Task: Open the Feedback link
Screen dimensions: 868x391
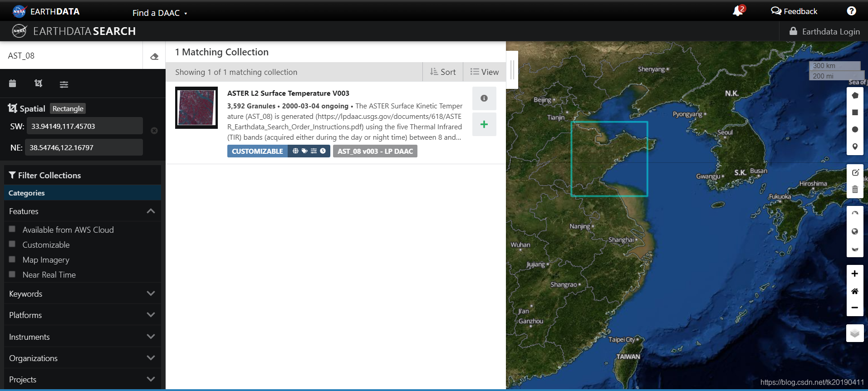Action: point(794,11)
